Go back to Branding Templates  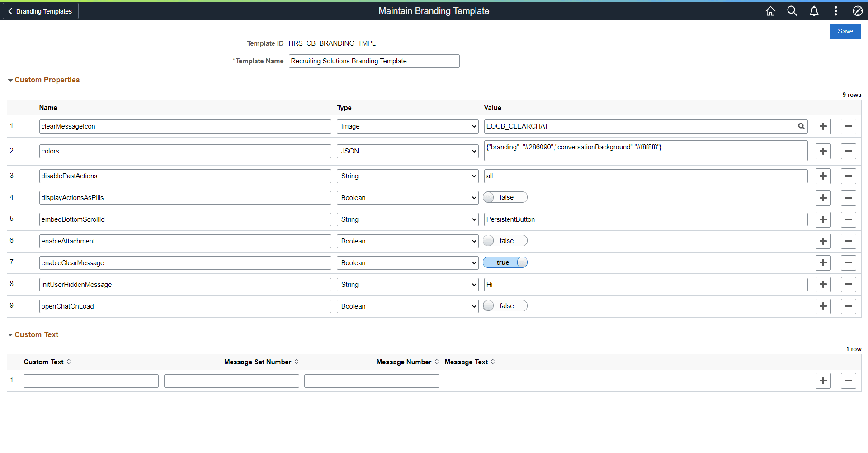[41, 11]
